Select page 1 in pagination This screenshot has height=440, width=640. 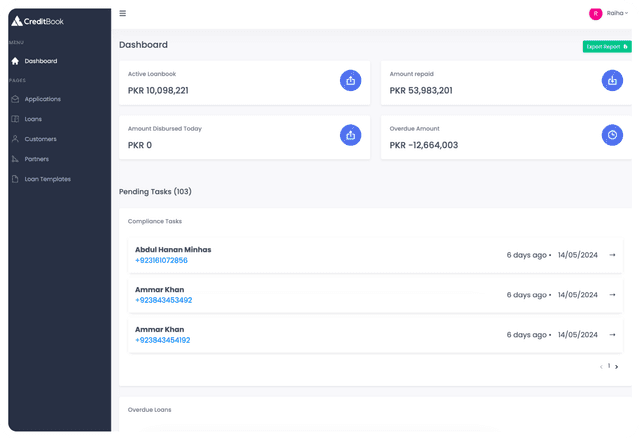point(609,366)
